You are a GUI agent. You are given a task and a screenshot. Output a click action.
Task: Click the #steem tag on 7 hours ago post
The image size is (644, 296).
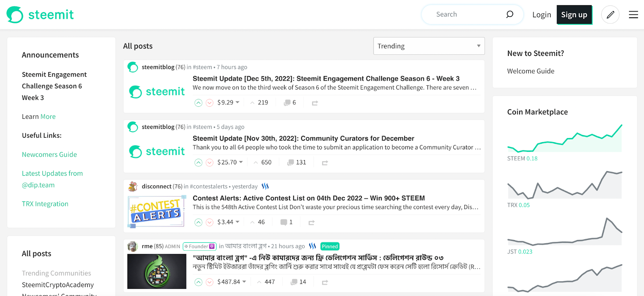coord(202,67)
